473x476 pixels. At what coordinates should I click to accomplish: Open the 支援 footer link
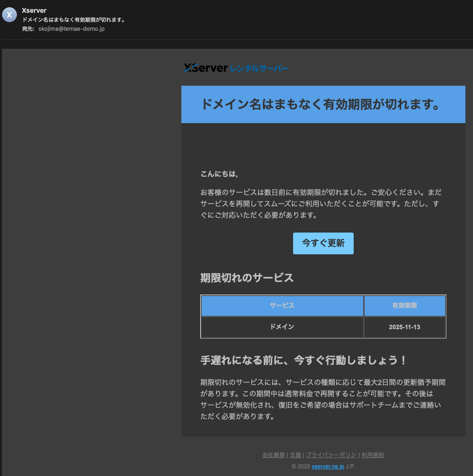(295, 455)
